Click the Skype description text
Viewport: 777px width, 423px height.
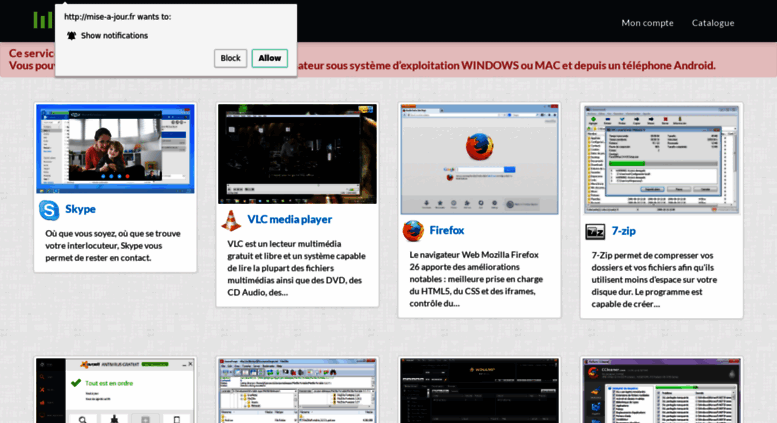113,246
